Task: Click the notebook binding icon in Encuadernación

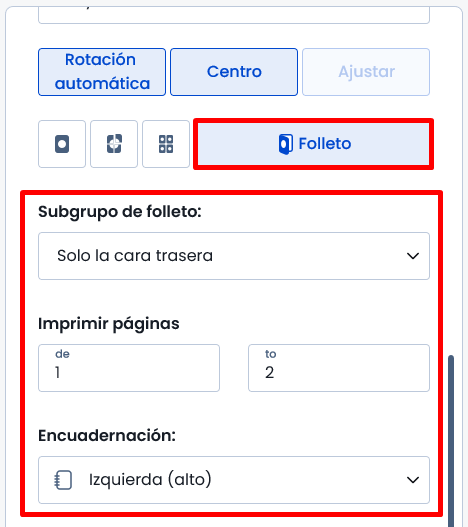Action: coord(63,480)
